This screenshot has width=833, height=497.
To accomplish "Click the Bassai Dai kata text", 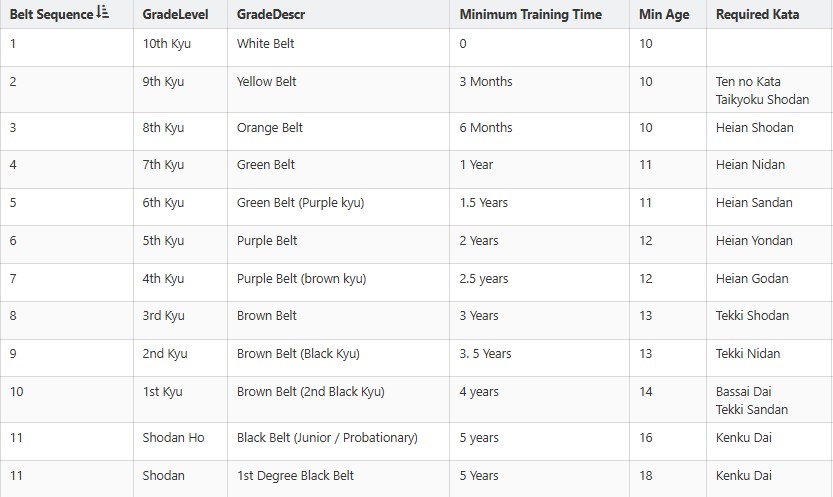I will (744, 392).
